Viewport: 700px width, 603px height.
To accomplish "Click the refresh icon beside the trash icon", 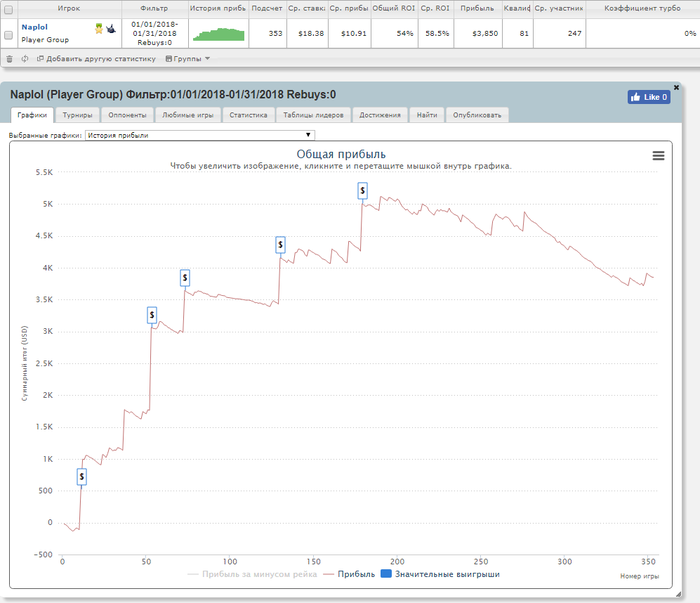I will click(x=25, y=59).
